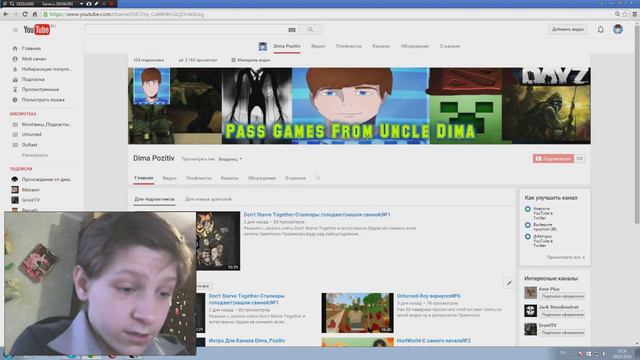Switch to О канале tab in channel
The image size is (640, 360).
pos(295,178)
